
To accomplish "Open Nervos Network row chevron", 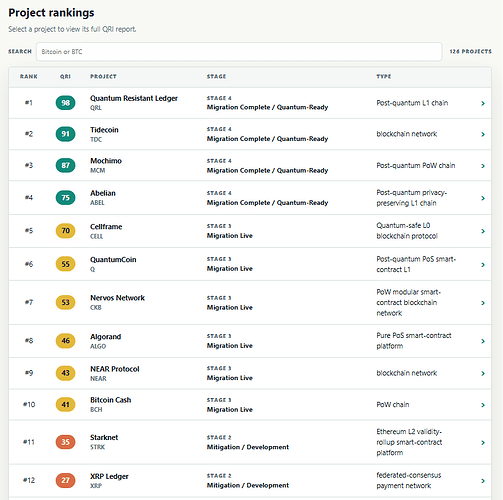I will [x=483, y=303].
